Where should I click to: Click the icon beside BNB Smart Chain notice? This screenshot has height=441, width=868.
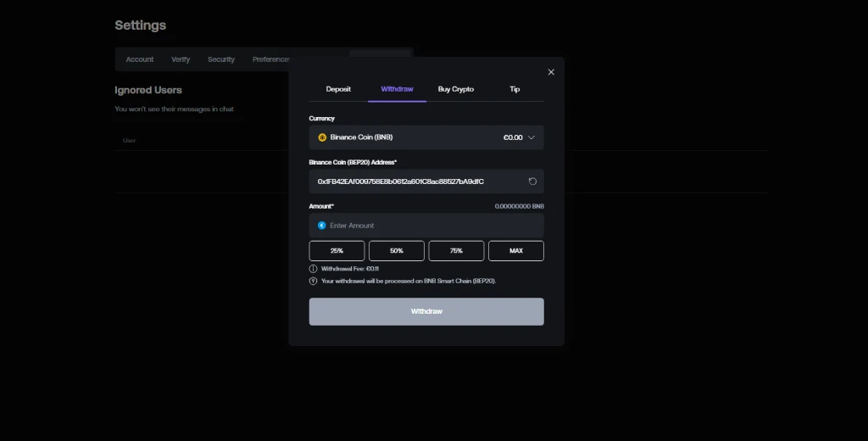314,281
